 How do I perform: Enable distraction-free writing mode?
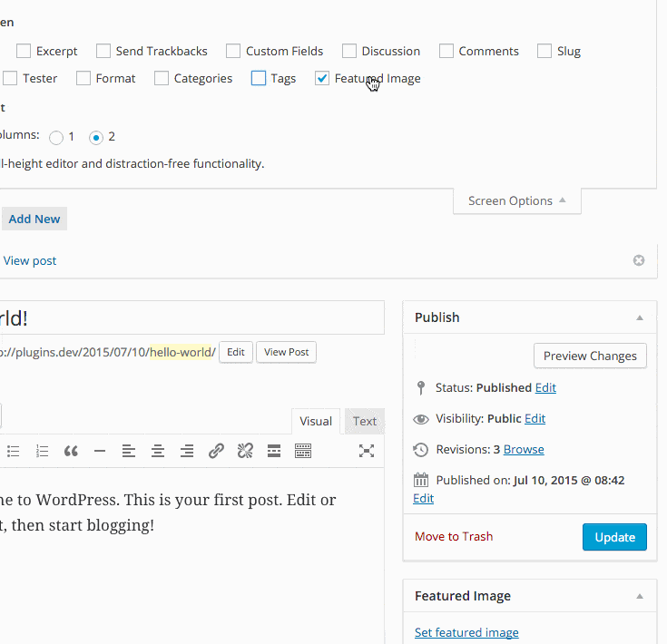click(367, 451)
